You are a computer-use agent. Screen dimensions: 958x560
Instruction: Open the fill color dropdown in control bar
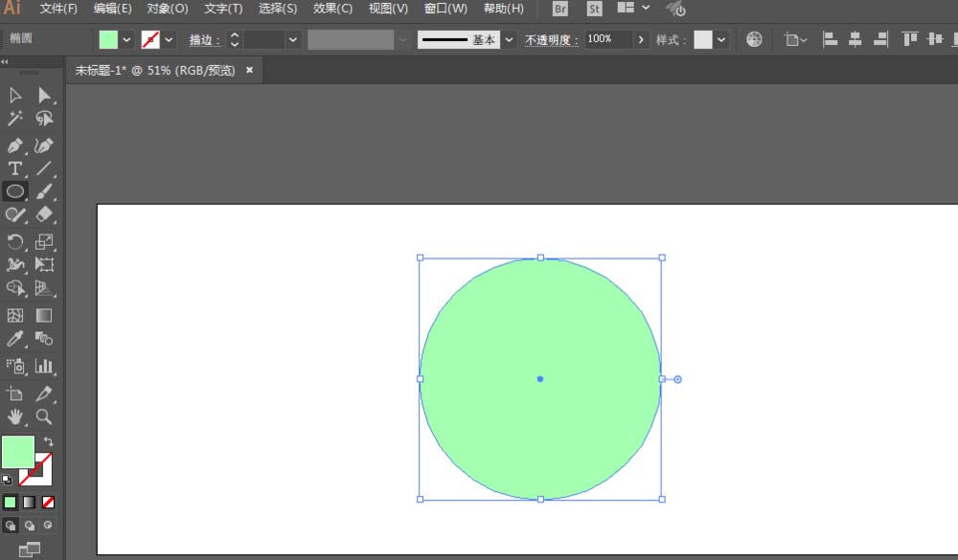[126, 39]
